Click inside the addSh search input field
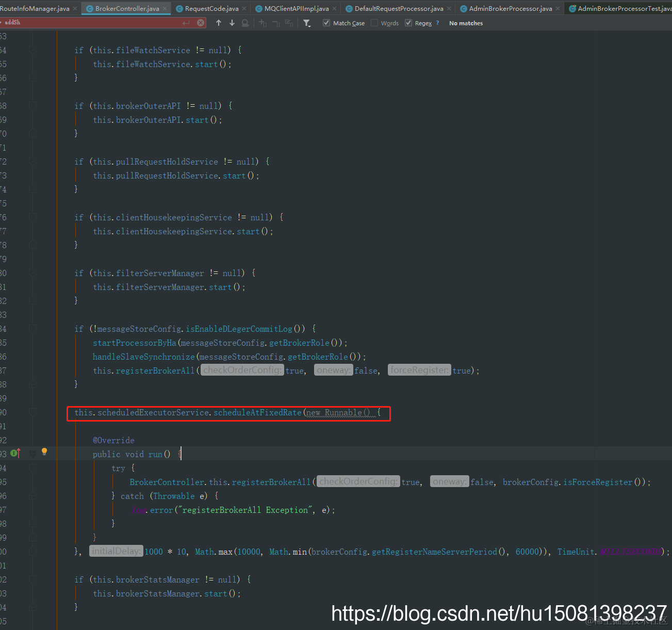 coord(93,23)
